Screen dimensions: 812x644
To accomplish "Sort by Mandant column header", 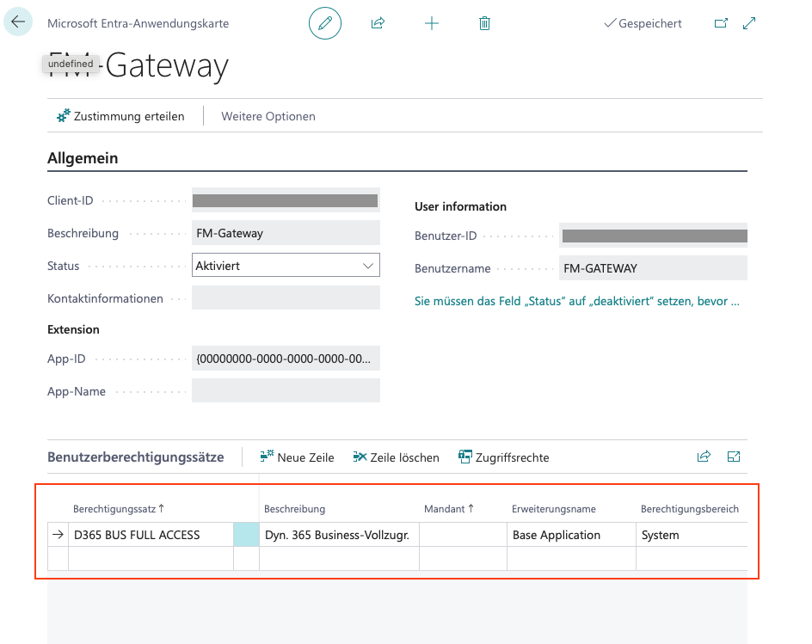I will [449, 509].
